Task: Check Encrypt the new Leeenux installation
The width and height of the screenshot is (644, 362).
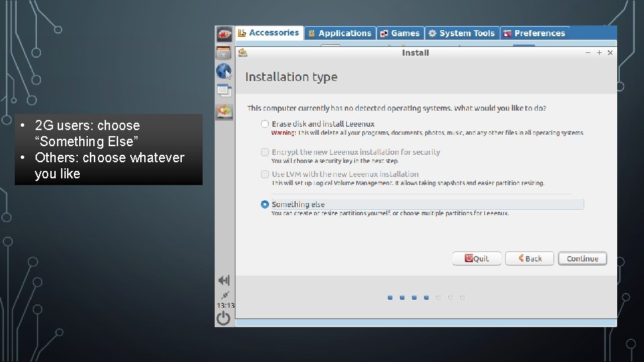Action: pos(265,152)
